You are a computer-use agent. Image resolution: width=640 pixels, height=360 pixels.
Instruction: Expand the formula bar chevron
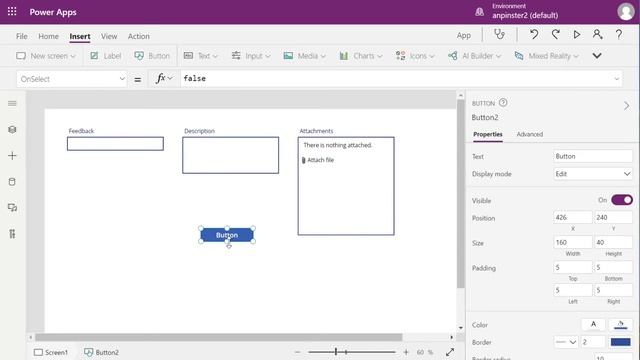pyautogui.click(x=616, y=79)
